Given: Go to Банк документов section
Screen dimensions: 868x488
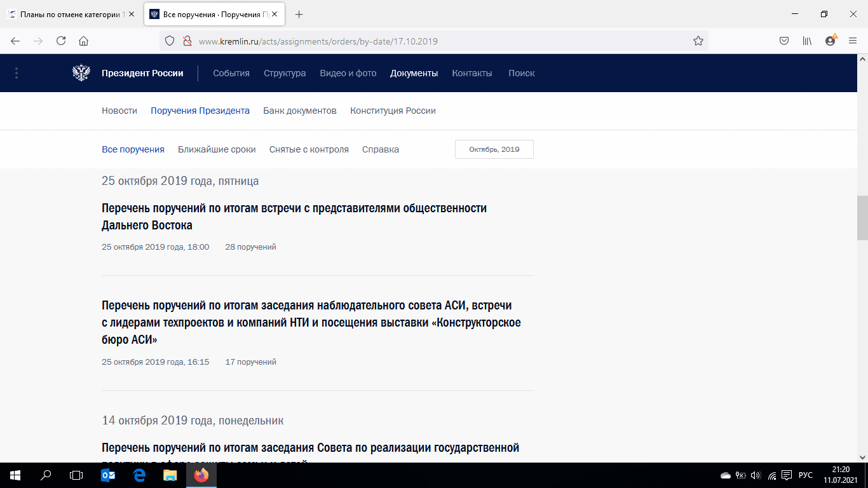Looking at the screenshot, I should tap(299, 111).
